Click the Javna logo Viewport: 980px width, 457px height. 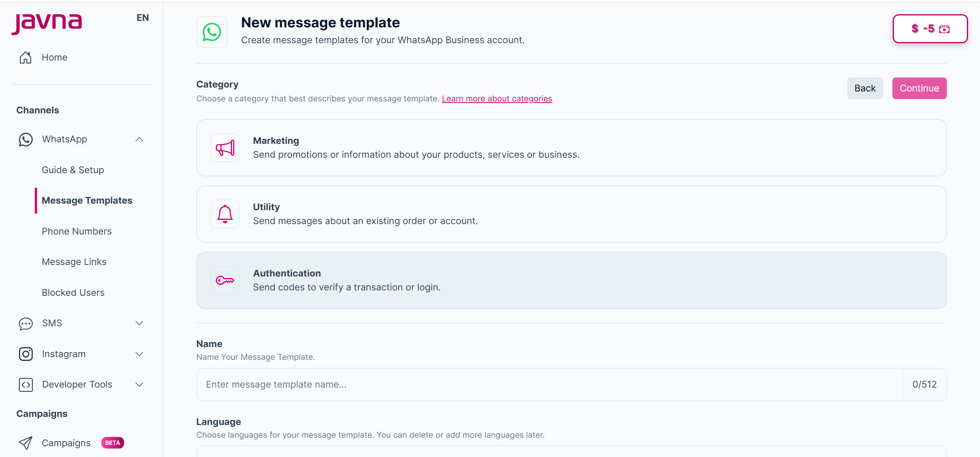[x=47, y=22]
